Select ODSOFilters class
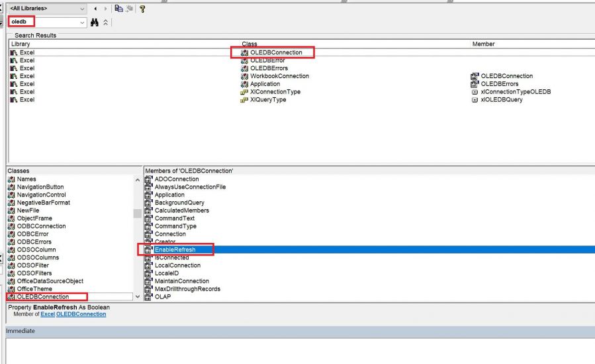 point(34,273)
